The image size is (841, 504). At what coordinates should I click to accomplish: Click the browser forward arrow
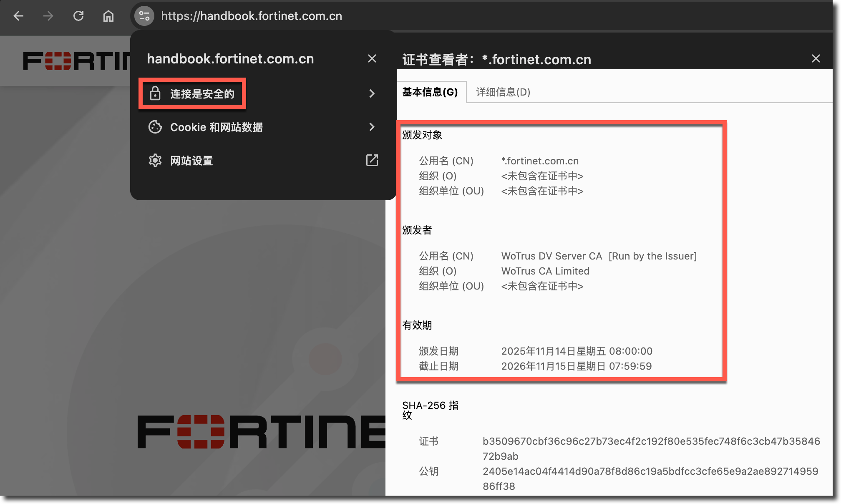(x=48, y=16)
